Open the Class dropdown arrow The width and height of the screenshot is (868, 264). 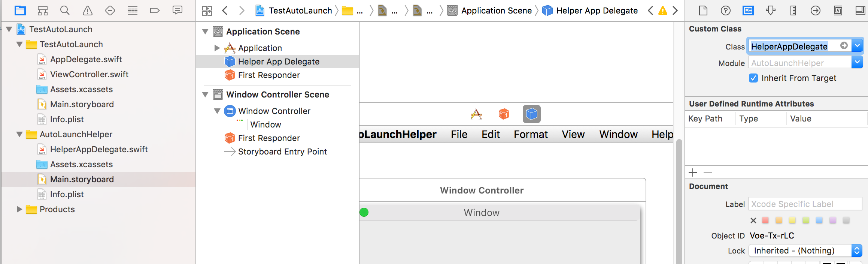[x=857, y=46]
